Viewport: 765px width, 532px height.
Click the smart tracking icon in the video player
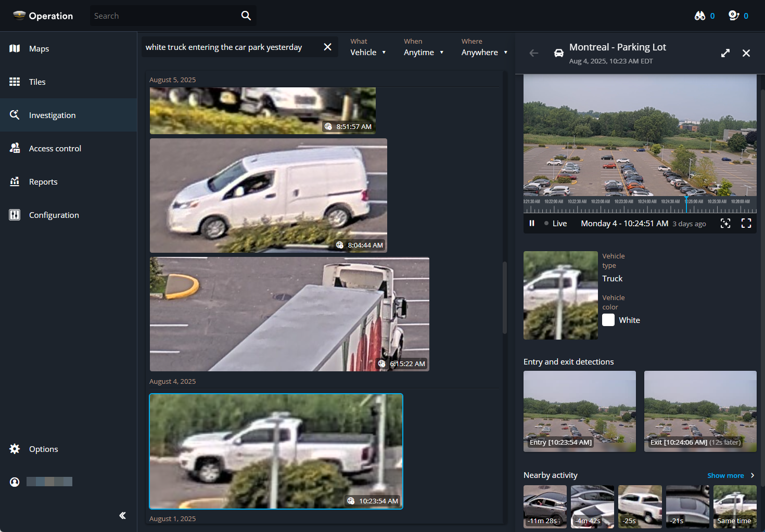pyautogui.click(x=725, y=223)
